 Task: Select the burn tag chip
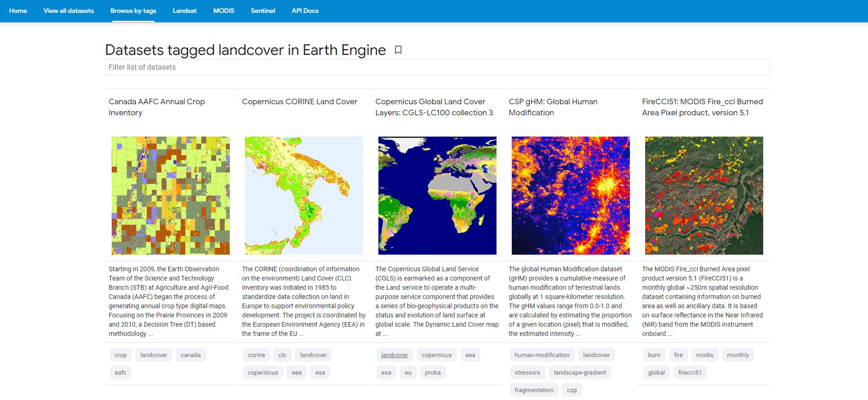[654, 355]
